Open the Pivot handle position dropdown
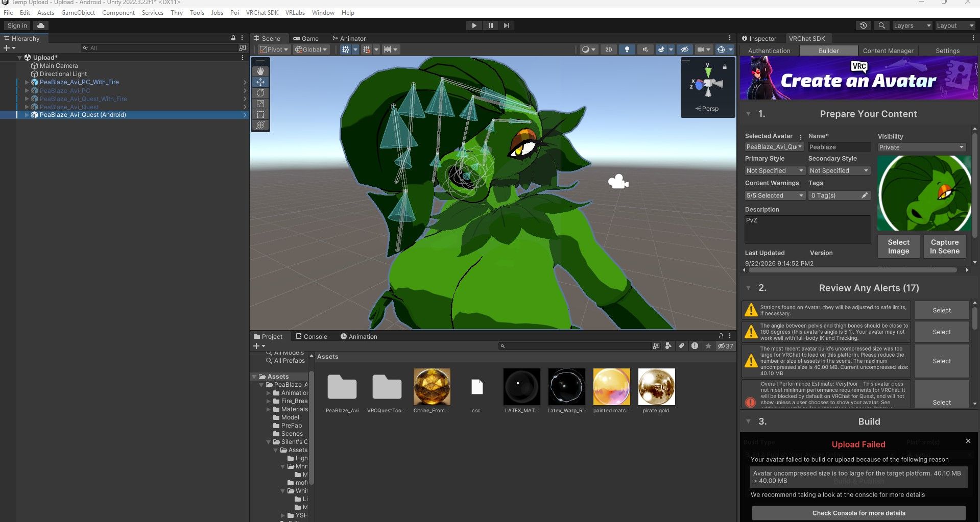Viewport: 980px width, 522px height. tap(274, 49)
